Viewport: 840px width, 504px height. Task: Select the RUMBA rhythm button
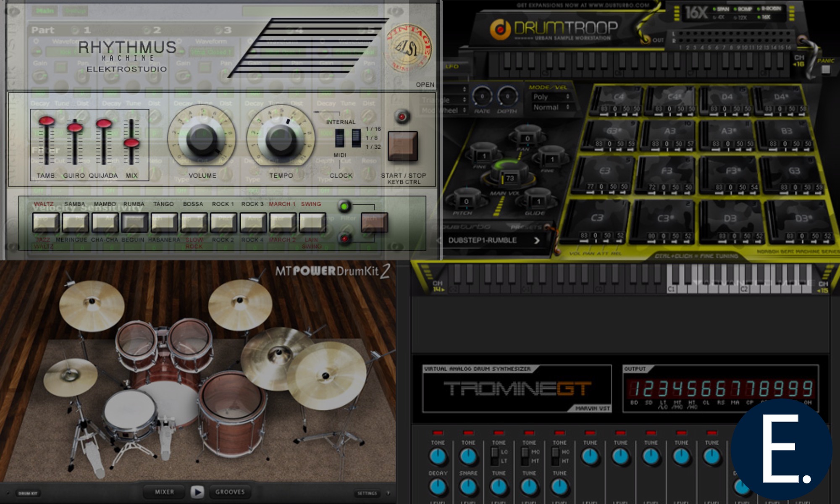(x=134, y=222)
